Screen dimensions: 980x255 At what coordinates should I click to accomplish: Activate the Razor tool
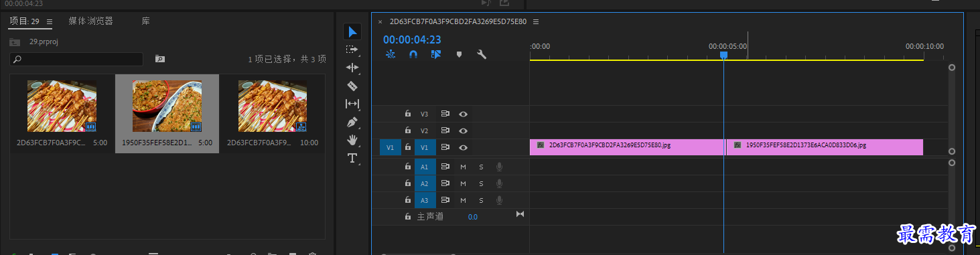pyautogui.click(x=352, y=86)
